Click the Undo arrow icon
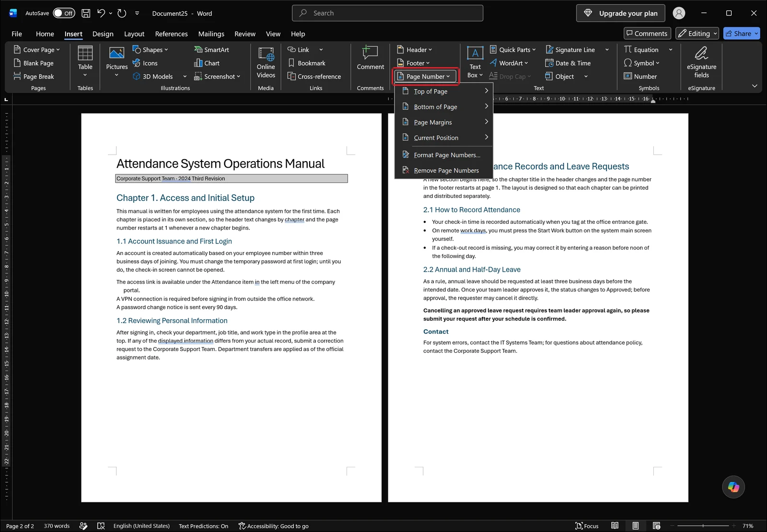Image resolution: width=767 pixels, height=532 pixels. (x=101, y=13)
